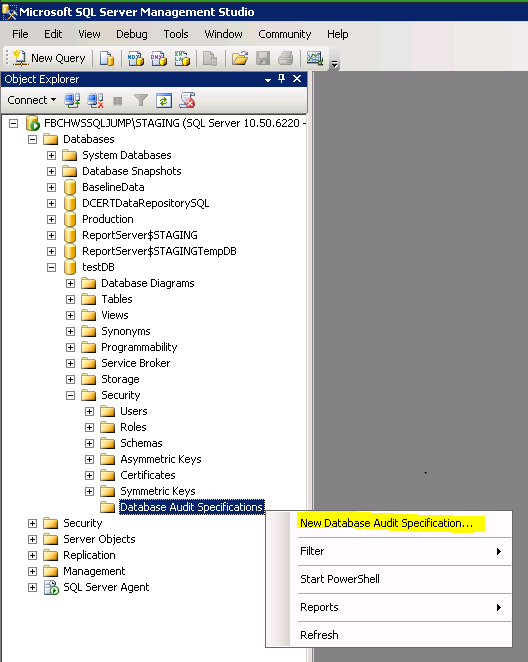Click the Print toolbar icon

pos(286,58)
